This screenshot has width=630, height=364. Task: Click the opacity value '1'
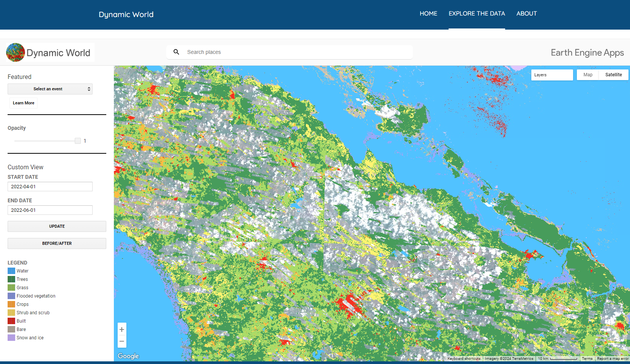[85, 141]
